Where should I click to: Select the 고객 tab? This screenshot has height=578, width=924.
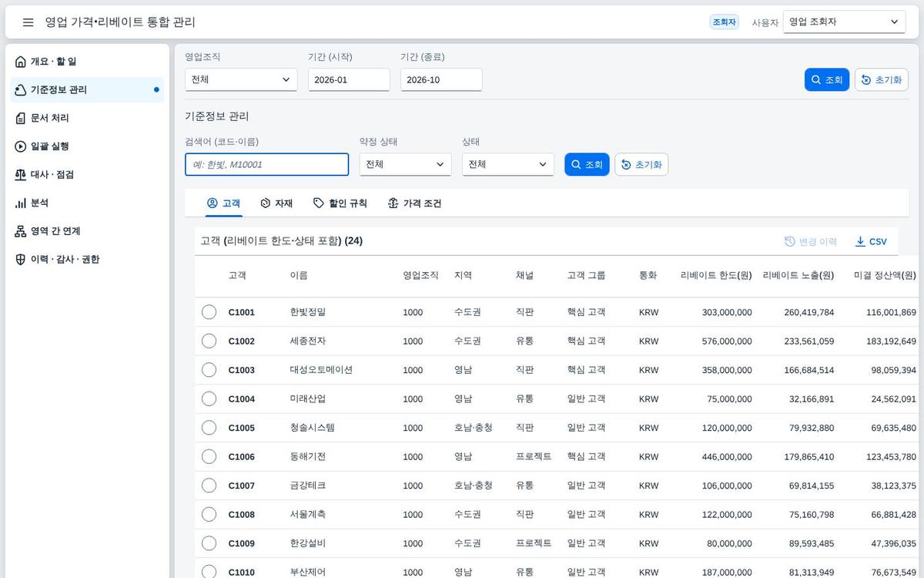(224, 203)
